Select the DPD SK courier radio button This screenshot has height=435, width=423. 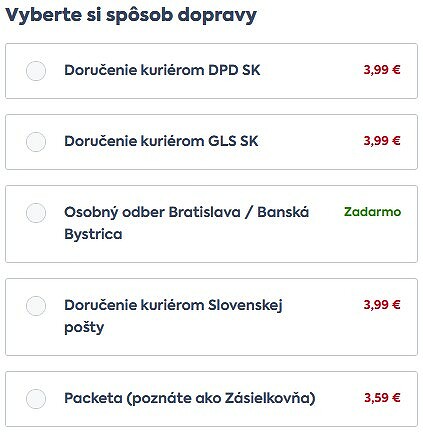pyautogui.click(x=36, y=71)
